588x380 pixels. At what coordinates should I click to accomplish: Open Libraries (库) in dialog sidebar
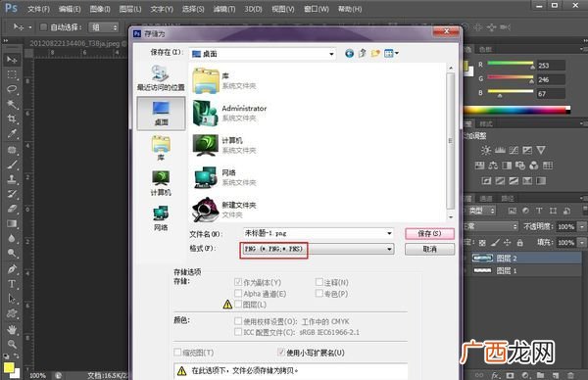161,149
